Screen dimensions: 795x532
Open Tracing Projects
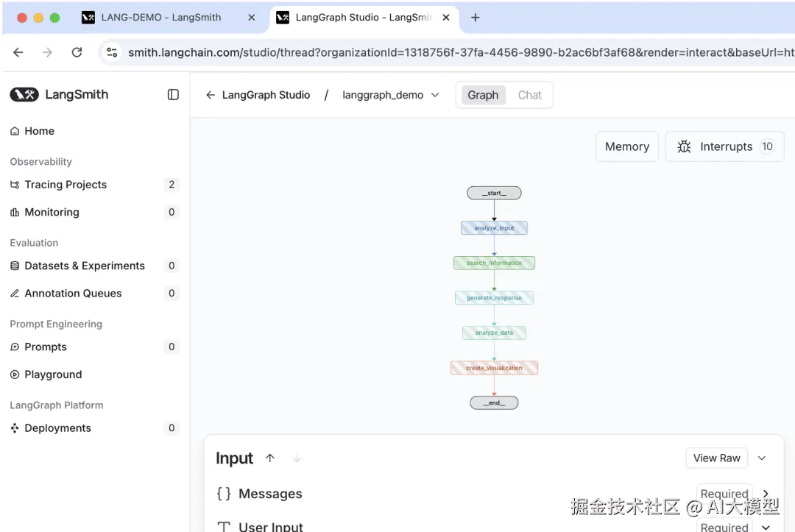point(66,185)
